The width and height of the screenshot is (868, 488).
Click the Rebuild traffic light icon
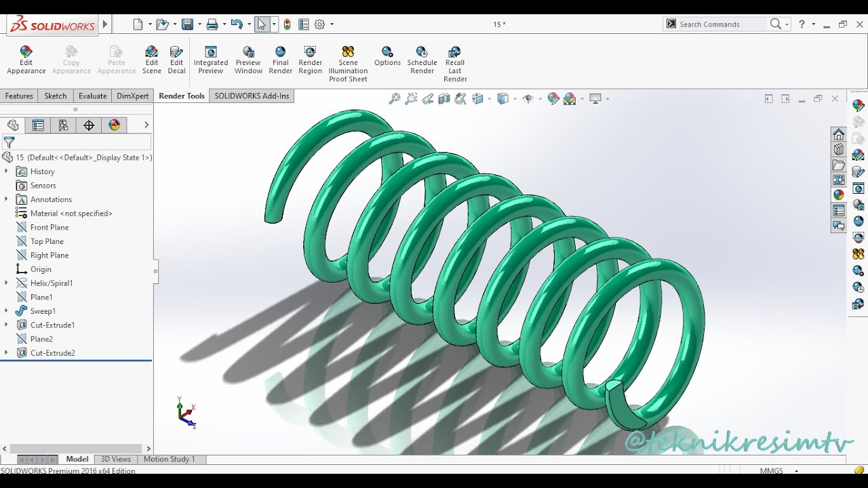[x=288, y=24]
